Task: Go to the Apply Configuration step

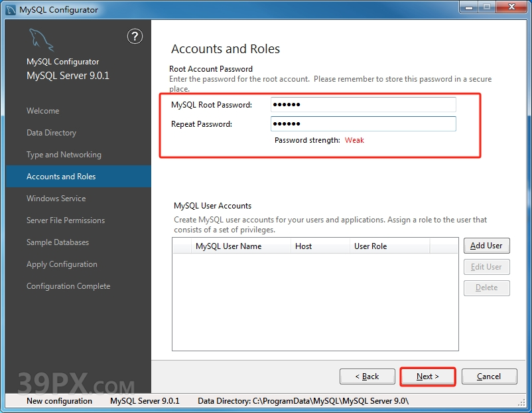Action: click(62, 264)
